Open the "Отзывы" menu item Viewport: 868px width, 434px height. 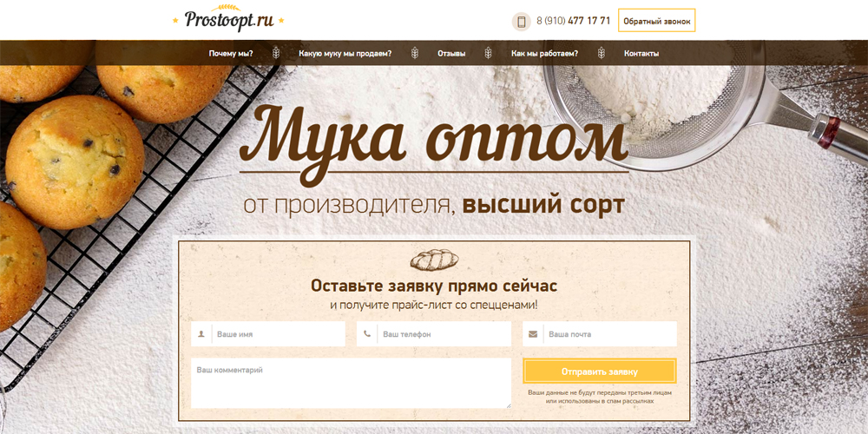451,54
